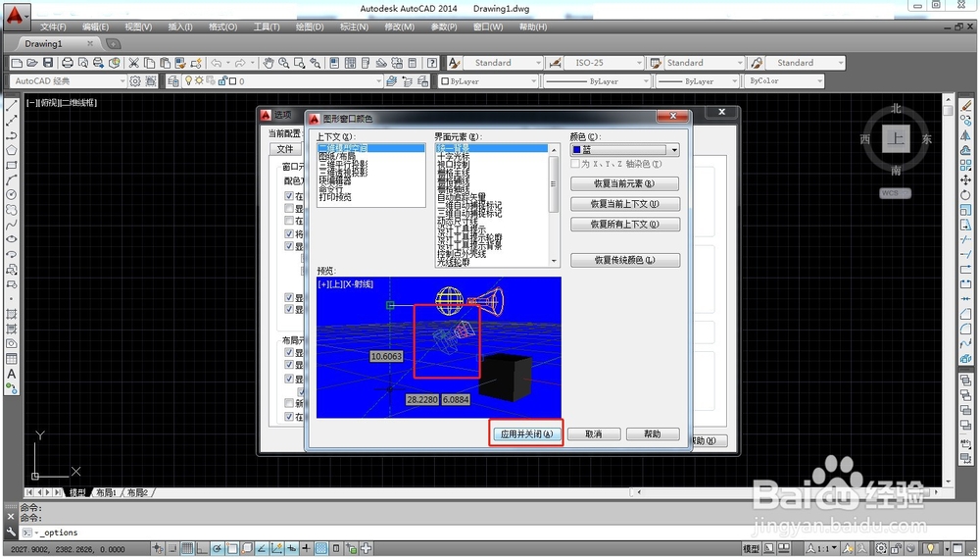This screenshot has height=559, width=980.
Task: Select the Polygon draw tool
Action: [x=11, y=150]
